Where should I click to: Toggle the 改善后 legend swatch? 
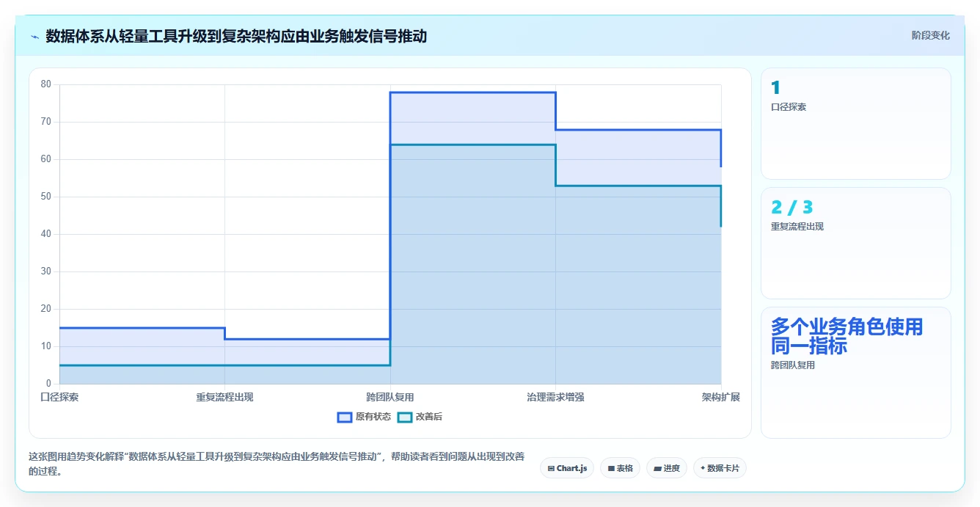[x=405, y=417]
